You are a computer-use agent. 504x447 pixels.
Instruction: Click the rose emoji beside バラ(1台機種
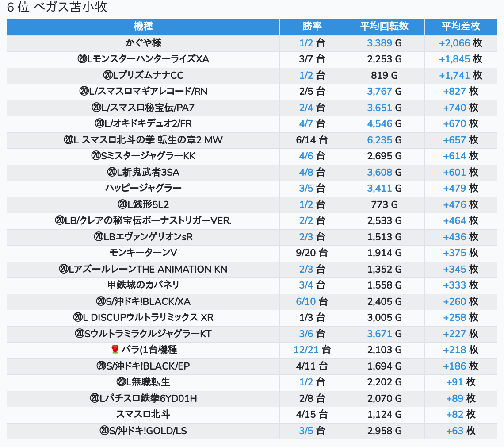click(115, 350)
